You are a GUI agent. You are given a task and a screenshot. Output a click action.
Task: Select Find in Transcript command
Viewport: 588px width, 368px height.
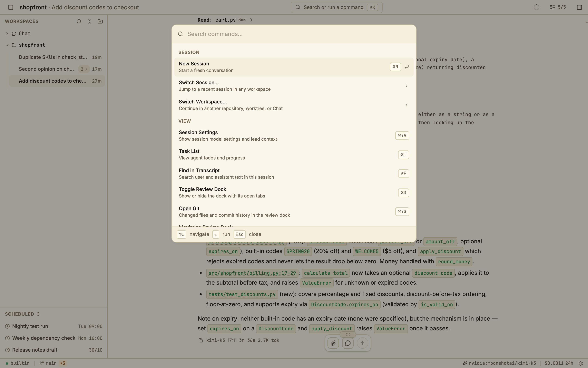tap(294, 174)
